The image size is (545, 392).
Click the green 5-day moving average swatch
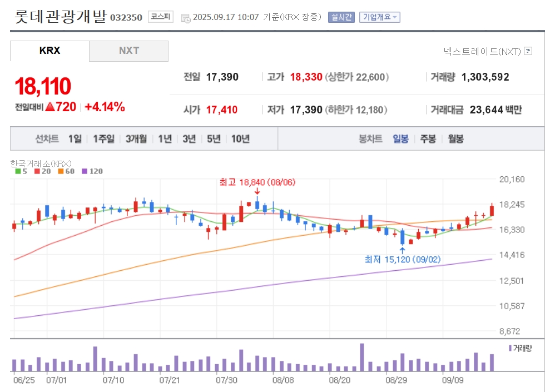[x=18, y=171]
